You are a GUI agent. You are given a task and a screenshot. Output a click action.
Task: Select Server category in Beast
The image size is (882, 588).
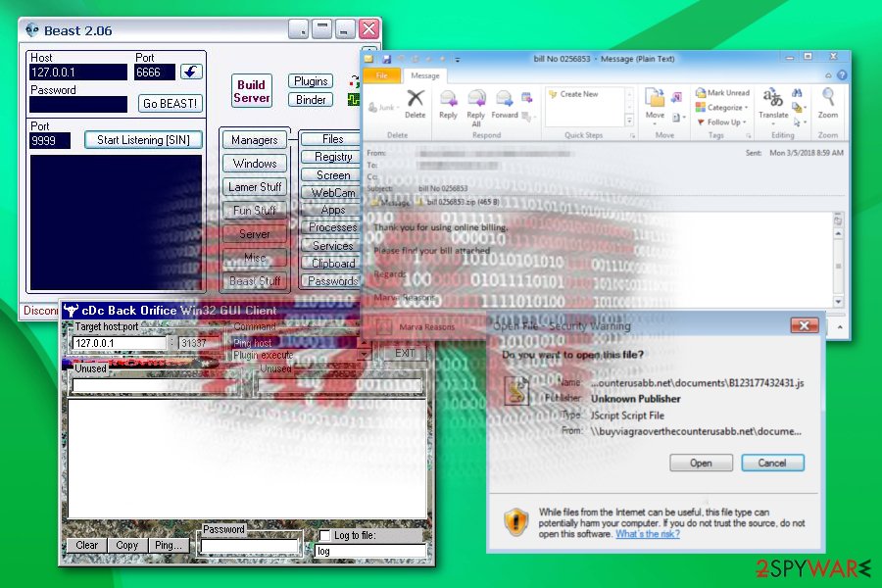click(254, 233)
